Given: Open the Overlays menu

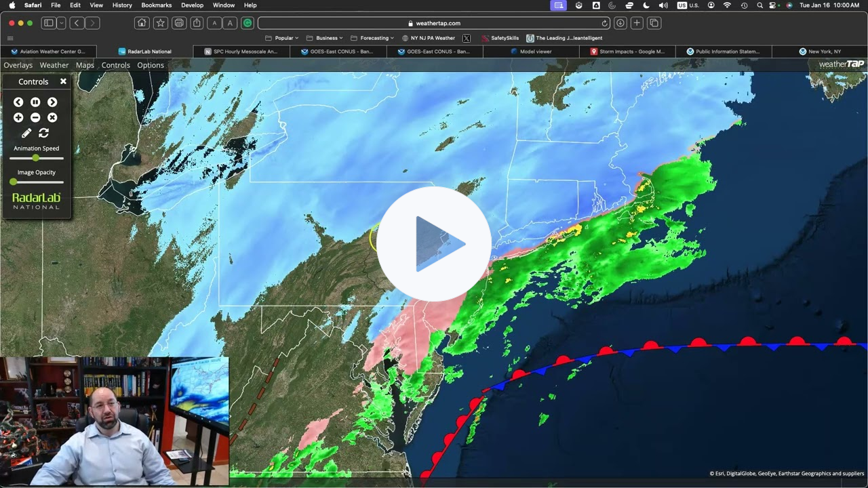Looking at the screenshot, I should click(x=18, y=65).
